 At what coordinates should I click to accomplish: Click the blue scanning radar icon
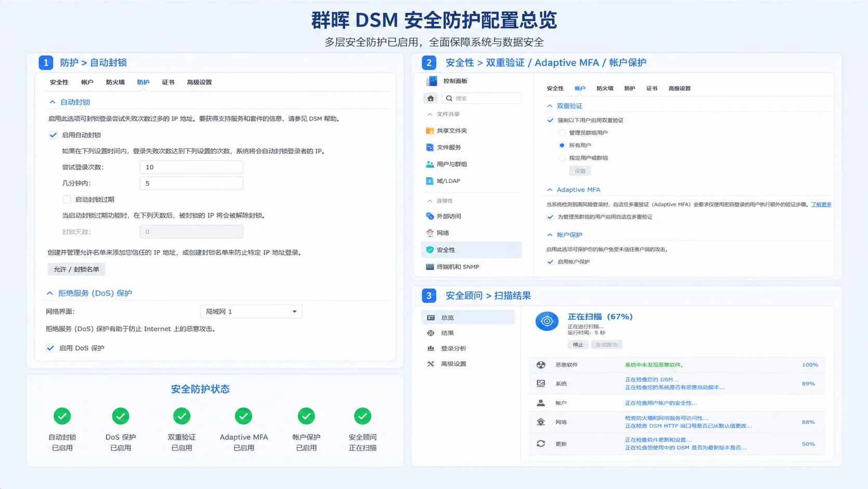tap(547, 322)
